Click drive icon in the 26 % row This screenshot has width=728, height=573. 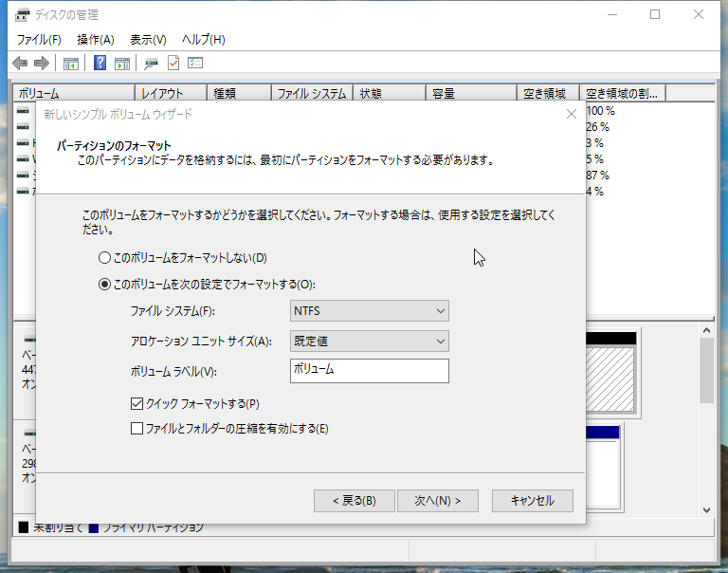pyautogui.click(x=23, y=126)
